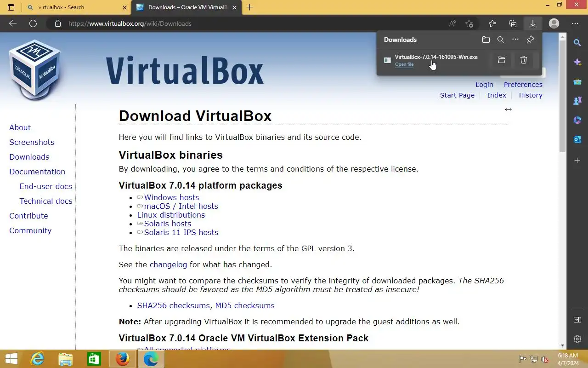Screen dimensions: 588x368
Task: Add this page to favorites star icon
Action: point(469,23)
